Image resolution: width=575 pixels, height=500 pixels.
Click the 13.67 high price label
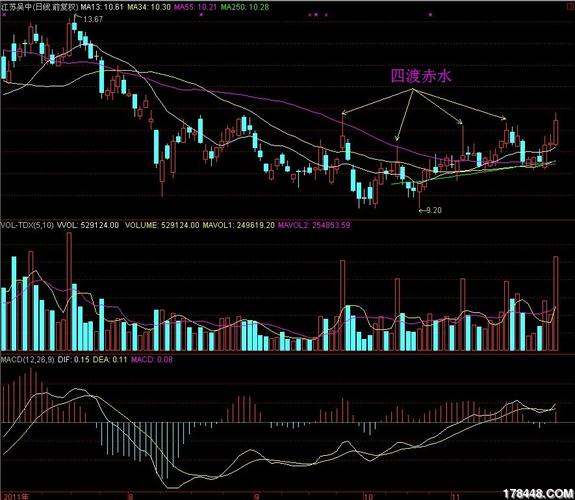(93, 19)
